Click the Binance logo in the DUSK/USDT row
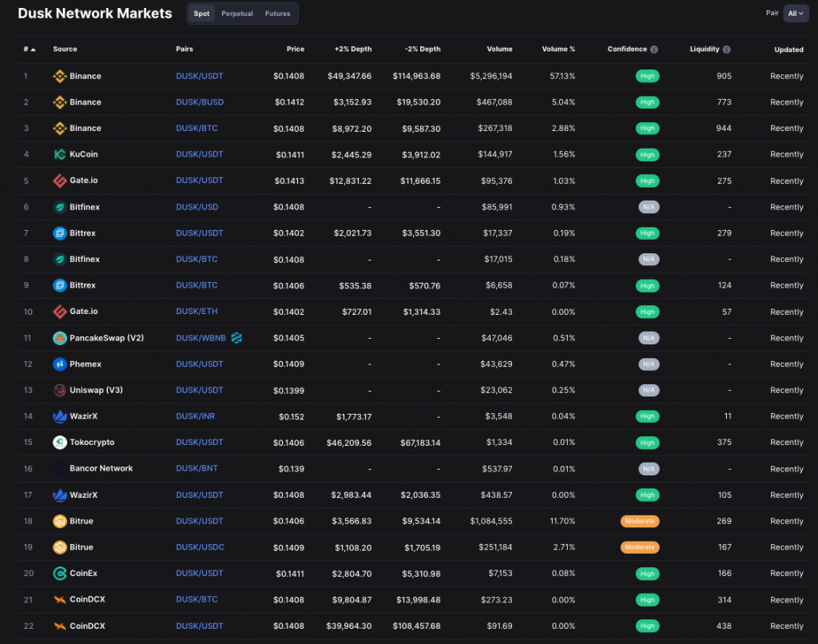Screen dimensions: 818x644 pyautogui.click(x=59, y=76)
